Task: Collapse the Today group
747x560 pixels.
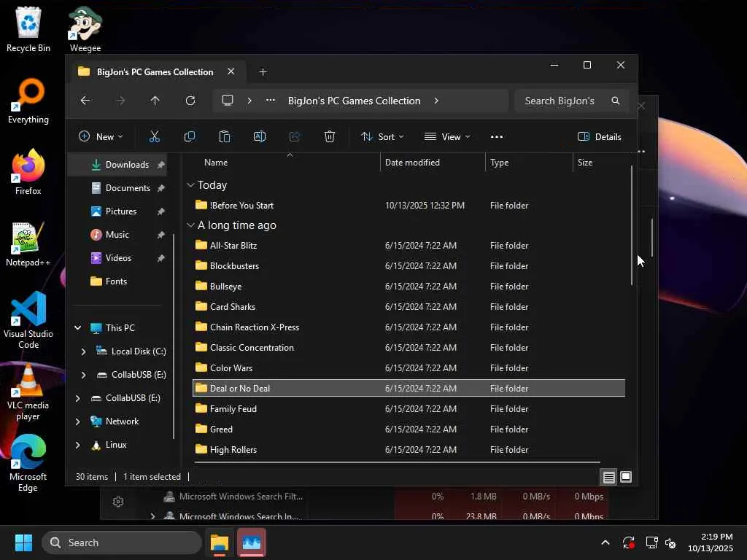Action: [x=190, y=185]
